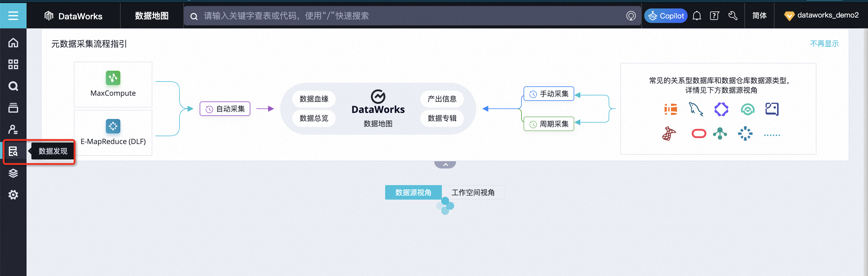This screenshot has height=276, width=868.
Task: Click the more data sources ellipsis
Action: (771, 135)
